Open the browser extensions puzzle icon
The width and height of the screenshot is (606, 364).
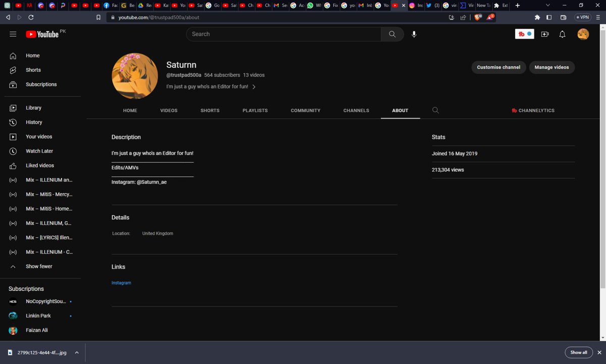536,17
